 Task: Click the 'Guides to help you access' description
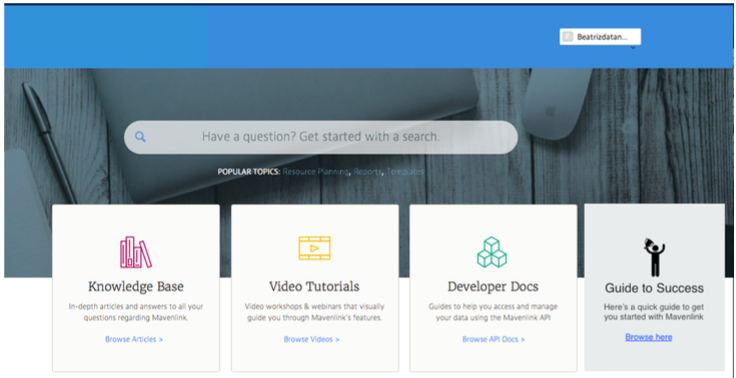493,312
